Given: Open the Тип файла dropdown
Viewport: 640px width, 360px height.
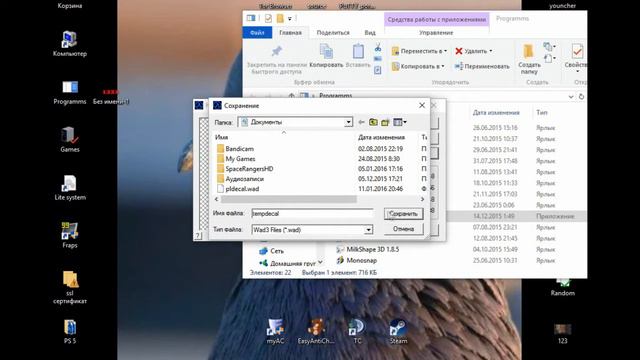Looking at the screenshot, I should (x=368, y=230).
